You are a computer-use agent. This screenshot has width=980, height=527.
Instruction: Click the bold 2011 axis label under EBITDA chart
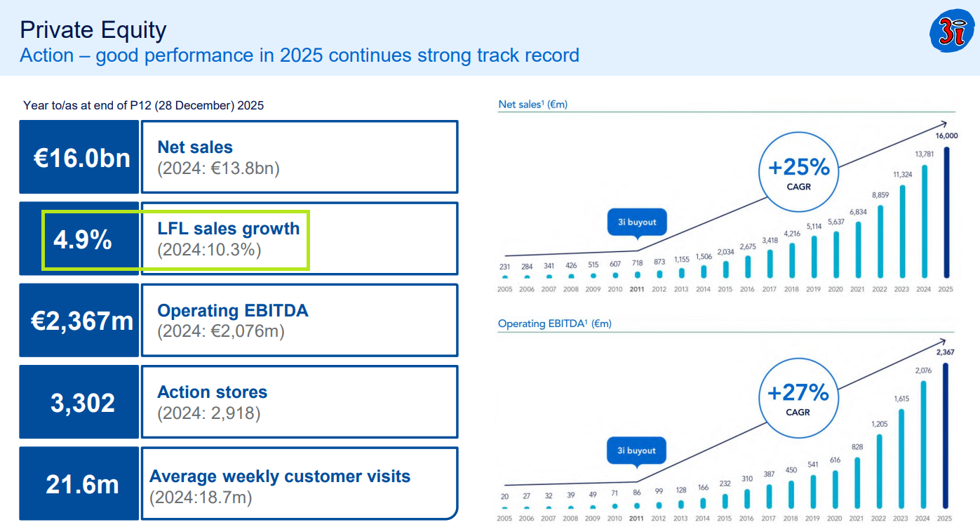click(x=637, y=519)
